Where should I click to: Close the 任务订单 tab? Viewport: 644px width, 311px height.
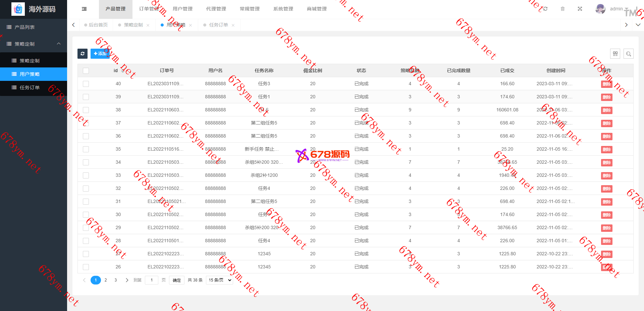[233, 25]
